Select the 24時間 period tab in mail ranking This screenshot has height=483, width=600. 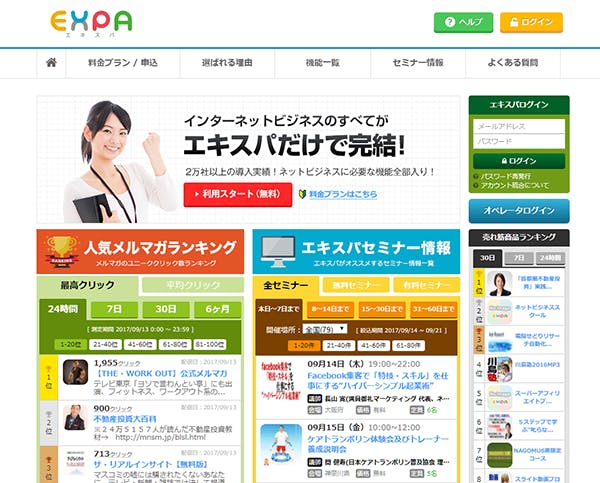(x=63, y=309)
